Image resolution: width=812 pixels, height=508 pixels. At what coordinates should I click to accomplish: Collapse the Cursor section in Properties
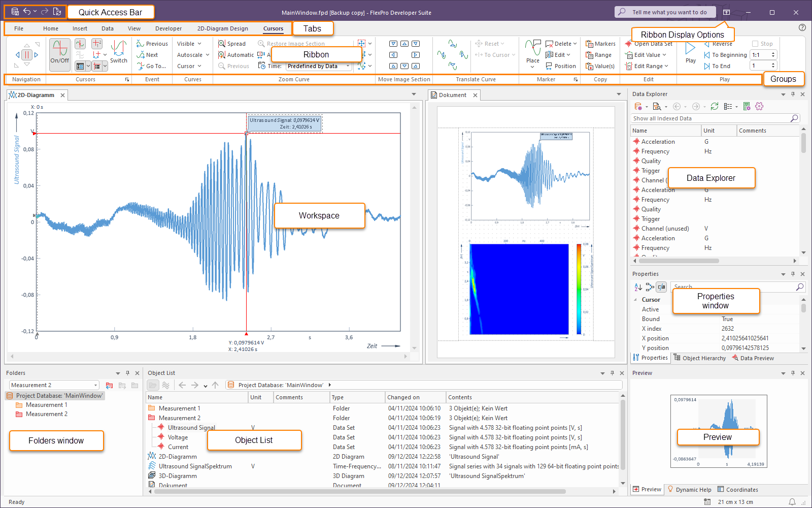click(x=635, y=300)
